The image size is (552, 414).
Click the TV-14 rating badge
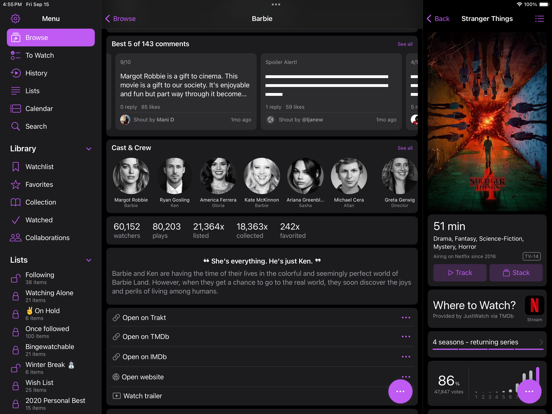point(532,256)
